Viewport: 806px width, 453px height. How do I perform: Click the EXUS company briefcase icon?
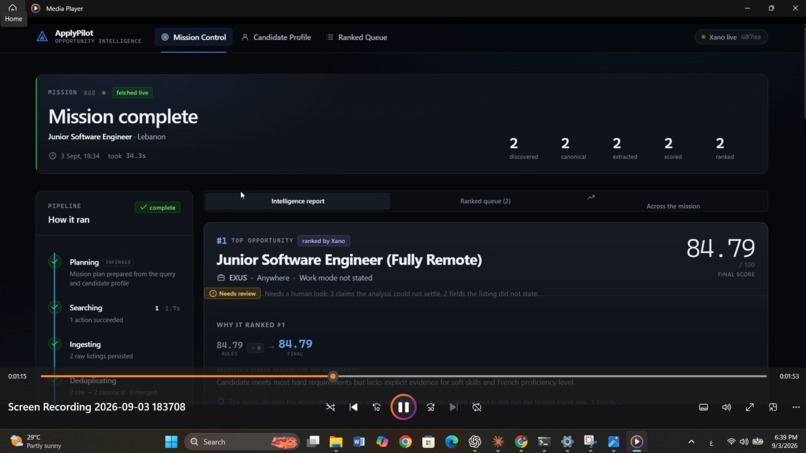pyautogui.click(x=221, y=278)
